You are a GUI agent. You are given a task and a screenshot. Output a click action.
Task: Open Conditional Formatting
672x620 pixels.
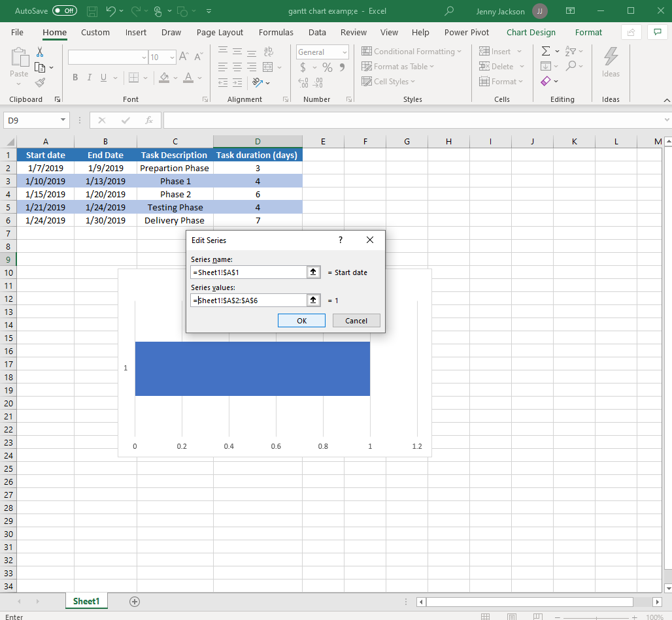coord(412,51)
